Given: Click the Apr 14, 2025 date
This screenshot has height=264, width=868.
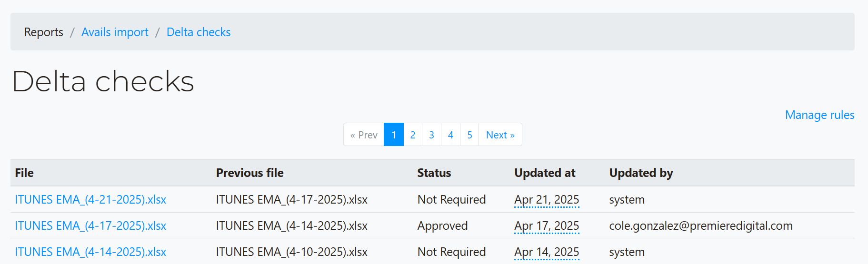Looking at the screenshot, I should (x=547, y=252).
